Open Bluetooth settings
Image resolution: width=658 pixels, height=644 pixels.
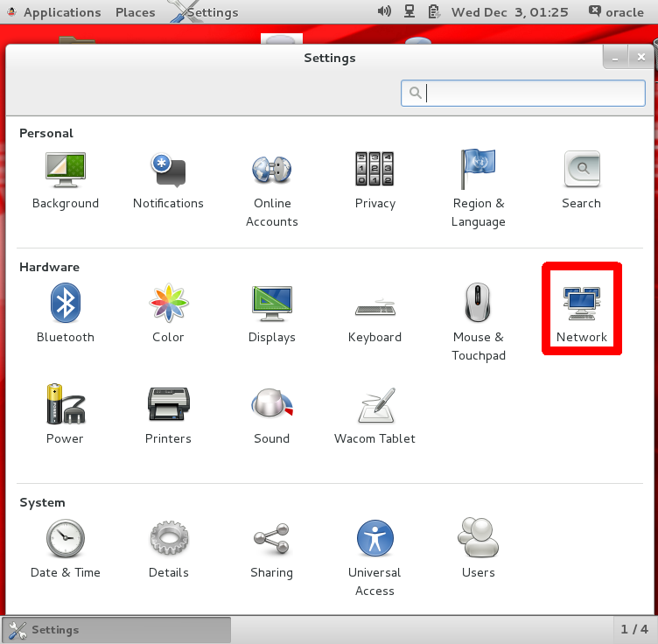pyautogui.click(x=66, y=314)
